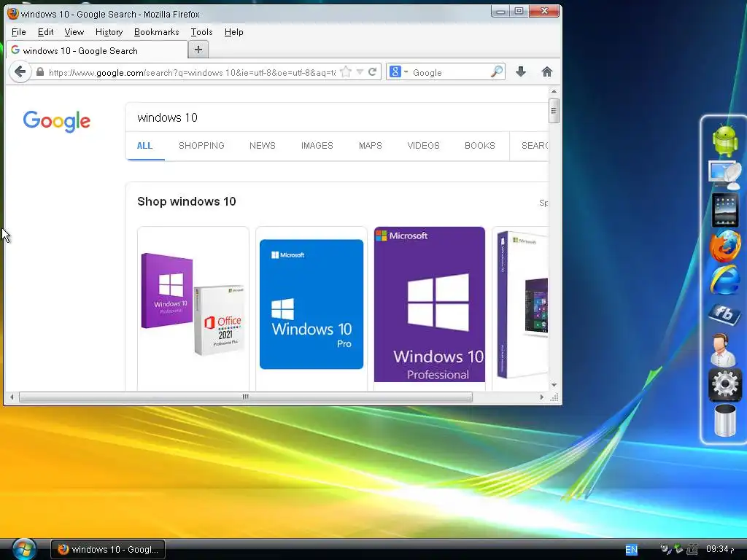Image resolution: width=747 pixels, height=560 pixels.
Task: Switch to the VIDEOS results tab
Action: pyautogui.click(x=424, y=146)
